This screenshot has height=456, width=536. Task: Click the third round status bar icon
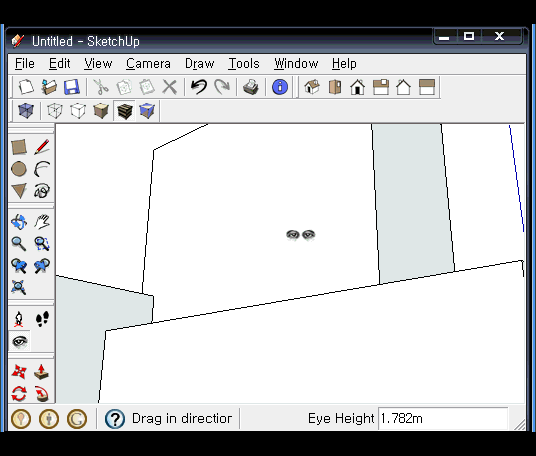tap(77, 419)
